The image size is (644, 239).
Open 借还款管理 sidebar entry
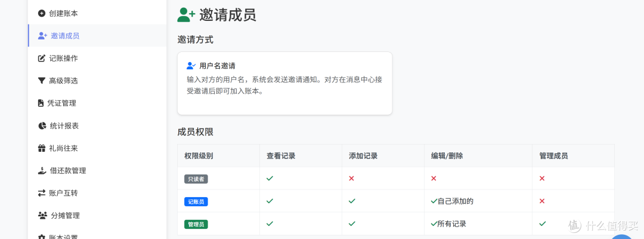tap(97, 171)
